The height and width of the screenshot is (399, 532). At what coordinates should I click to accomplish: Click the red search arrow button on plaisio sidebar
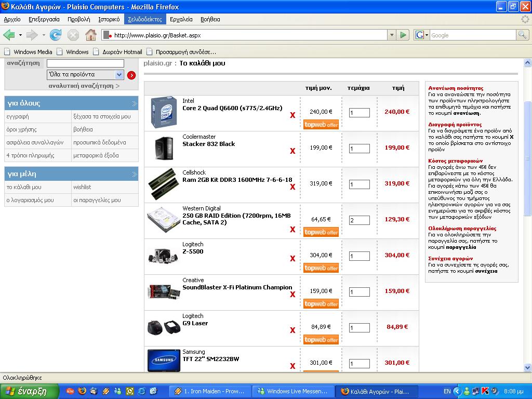pyautogui.click(x=131, y=75)
